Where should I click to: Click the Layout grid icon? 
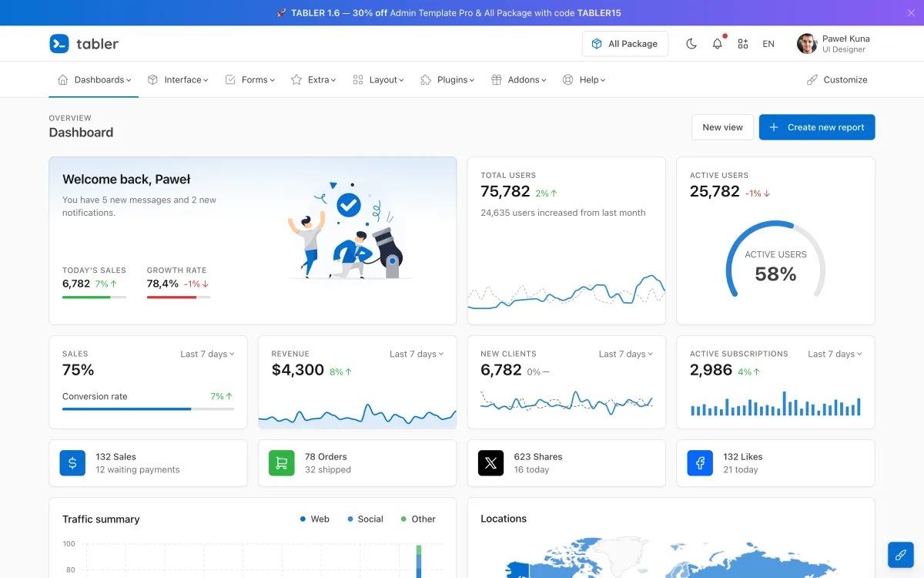pos(358,79)
